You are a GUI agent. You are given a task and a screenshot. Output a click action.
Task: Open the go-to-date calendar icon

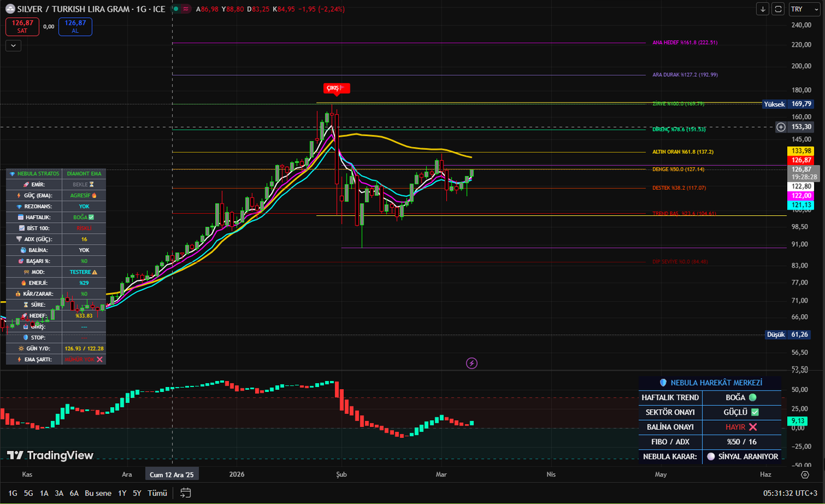186,493
